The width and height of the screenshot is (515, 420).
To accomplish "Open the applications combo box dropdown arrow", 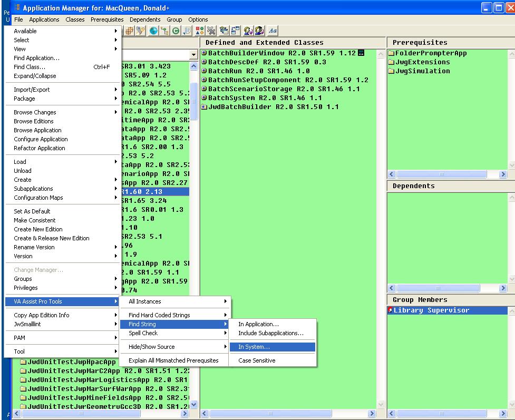I will 193,55.
